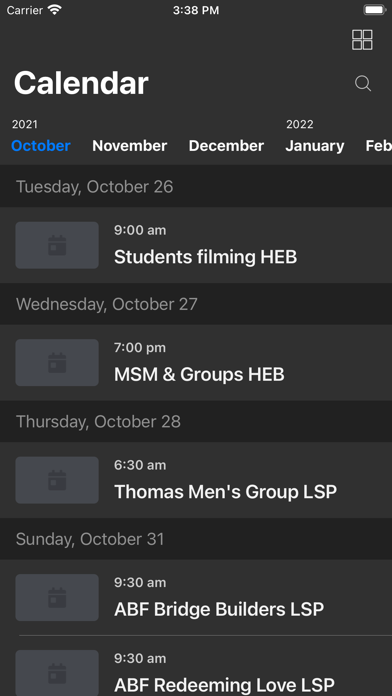Tap the MSM & Groups HEB calendar icon
The height and width of the screenshot is (696, 392).
coord(57,363)
